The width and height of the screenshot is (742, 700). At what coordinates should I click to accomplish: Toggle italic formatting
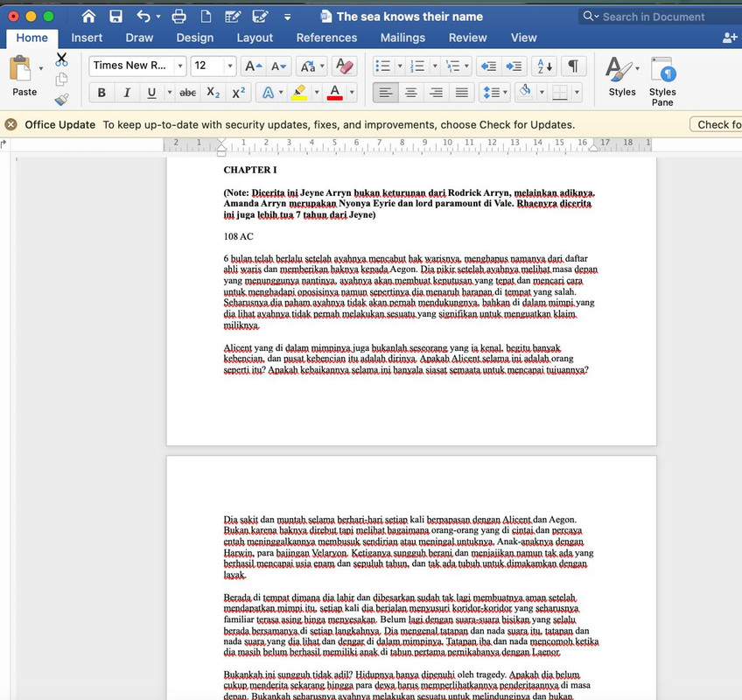pyautogui.click(x=126, y=93)
